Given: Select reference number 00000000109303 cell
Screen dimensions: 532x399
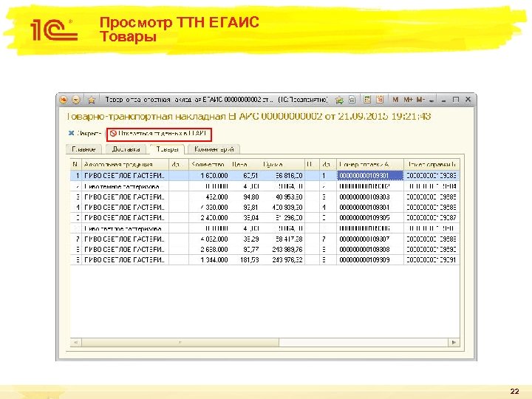Looking at the screenshot, I should click(x=370, y=197).
